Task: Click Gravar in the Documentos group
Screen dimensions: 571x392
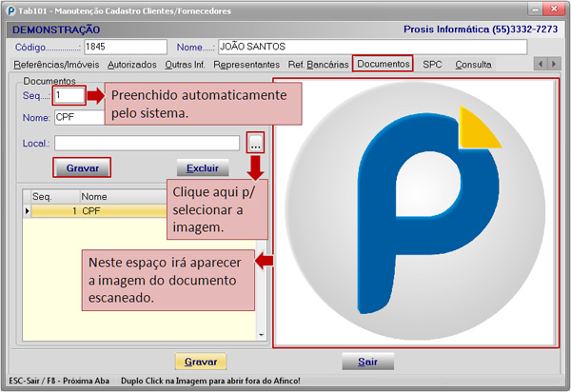Action: pos(82,167)
